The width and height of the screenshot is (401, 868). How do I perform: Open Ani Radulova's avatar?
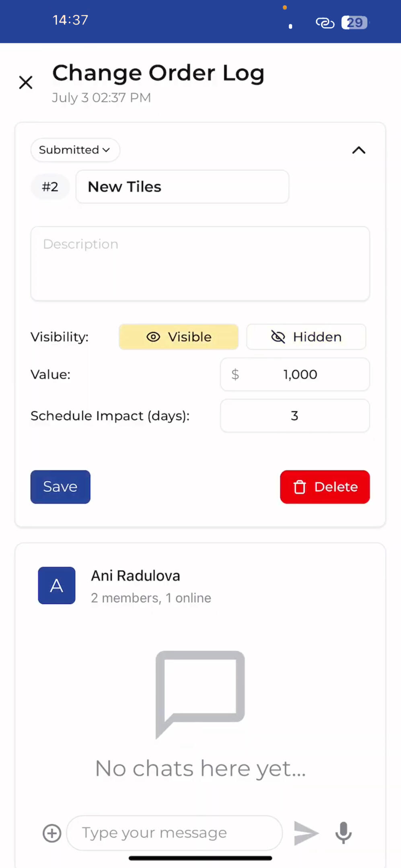point(57,585)
